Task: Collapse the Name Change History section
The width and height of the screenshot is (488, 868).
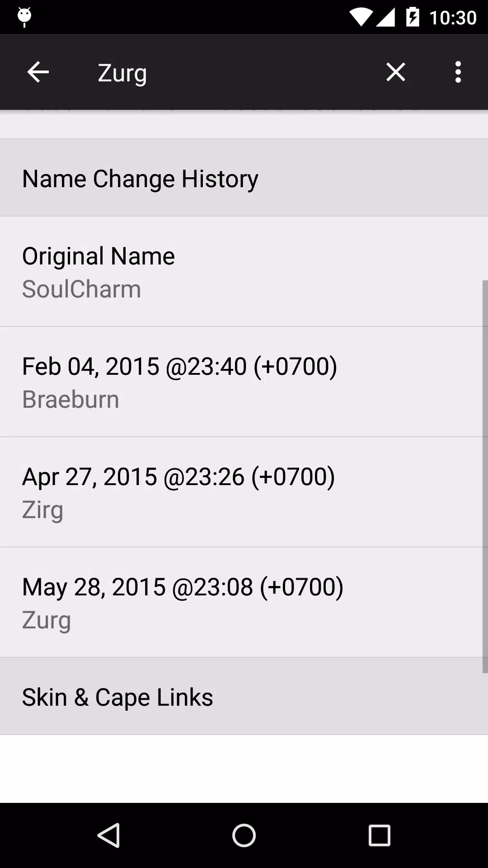Action: (x=244, y=178)
